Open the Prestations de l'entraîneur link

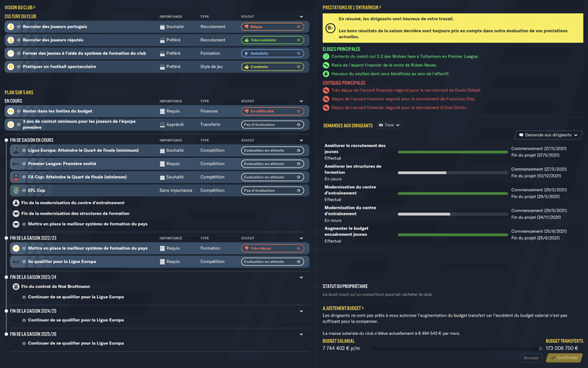coord(351,7)
